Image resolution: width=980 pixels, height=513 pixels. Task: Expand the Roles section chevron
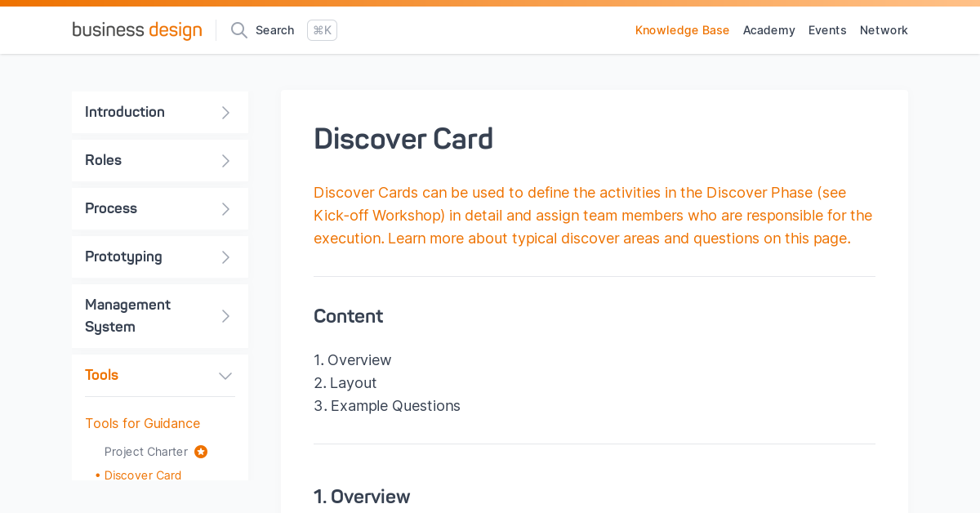[226, 161]
